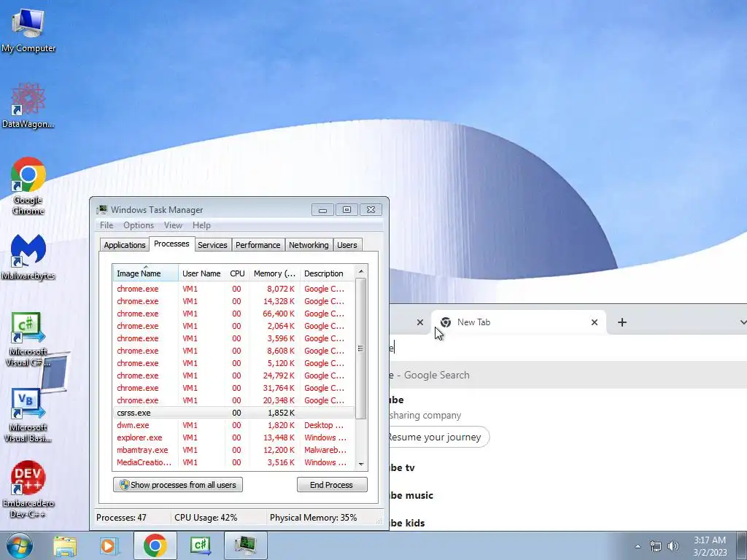Screen dimensions: 747x560
Task: Select chrome.exe using 2,064 K memory
Action: [233, 326]
